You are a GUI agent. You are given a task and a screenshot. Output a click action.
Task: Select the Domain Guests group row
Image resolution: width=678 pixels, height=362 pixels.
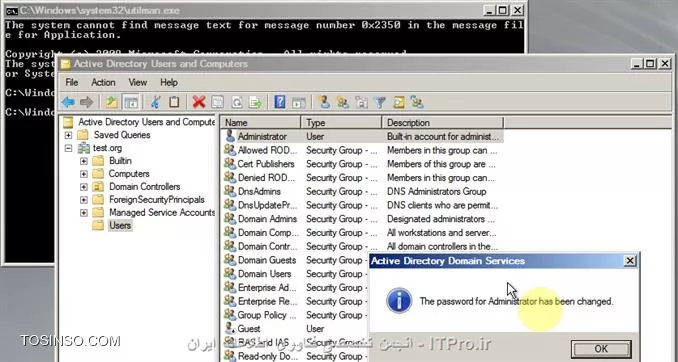(295, 260)
